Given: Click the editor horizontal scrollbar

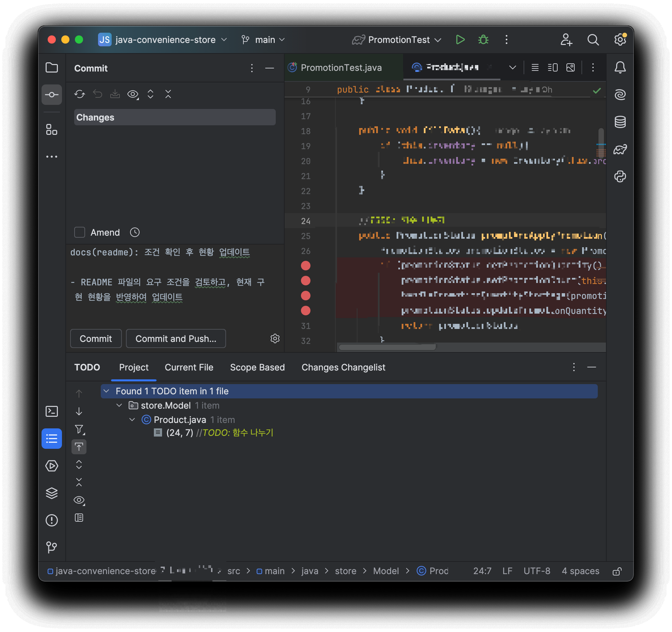Looking at the screenshot, I should tap(387, 347).
